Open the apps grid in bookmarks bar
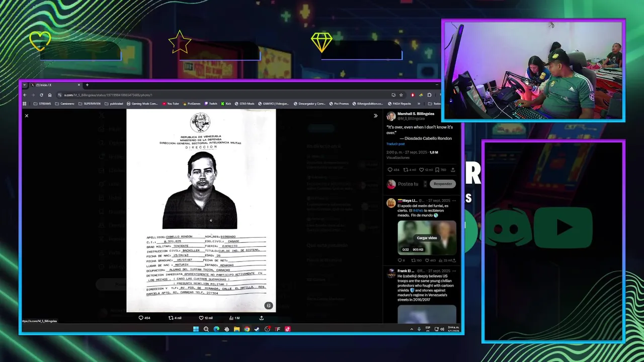 25,104
